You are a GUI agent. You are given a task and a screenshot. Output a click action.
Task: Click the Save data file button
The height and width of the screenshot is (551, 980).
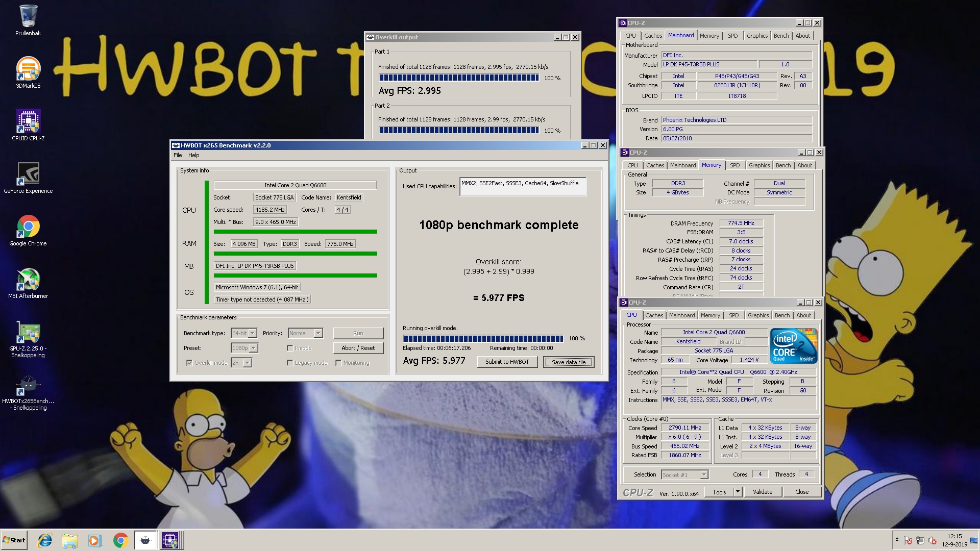[569, 362]
